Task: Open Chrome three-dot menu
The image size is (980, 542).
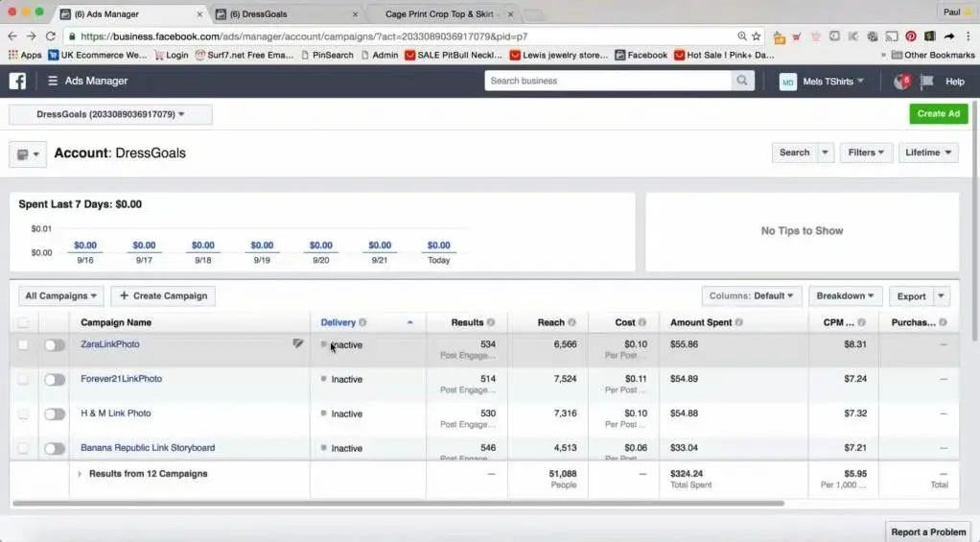Action: [968, 36]
